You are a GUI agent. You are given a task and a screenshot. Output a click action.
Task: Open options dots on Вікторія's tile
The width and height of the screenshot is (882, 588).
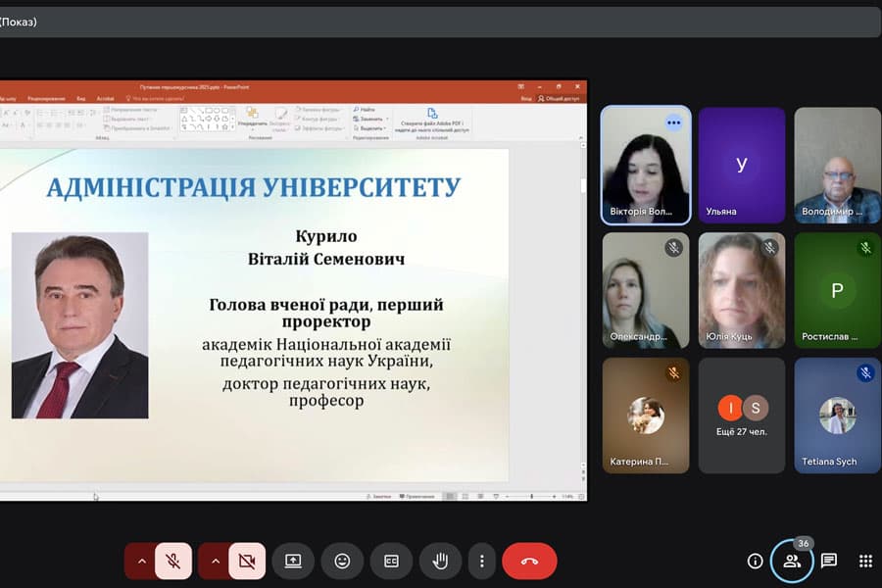coord(673,122)
